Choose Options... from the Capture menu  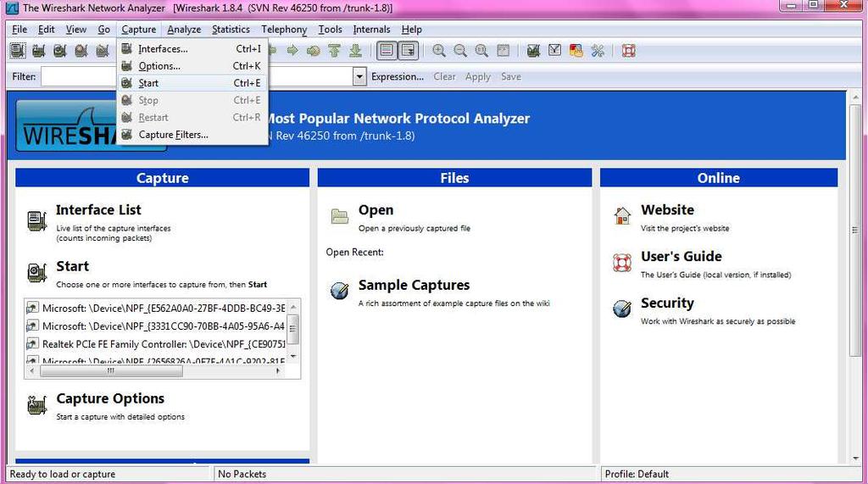pos(192,66)
